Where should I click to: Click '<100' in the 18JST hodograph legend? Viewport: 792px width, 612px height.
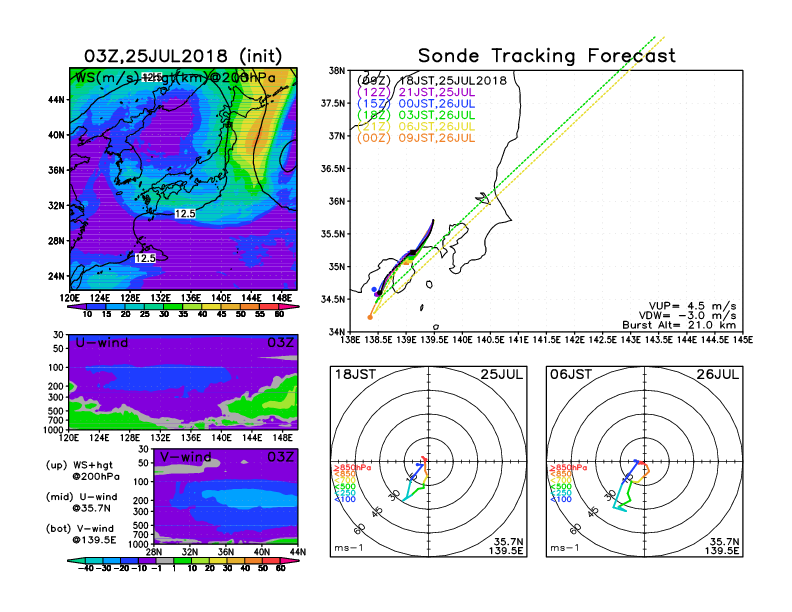(x=345, y=499)
